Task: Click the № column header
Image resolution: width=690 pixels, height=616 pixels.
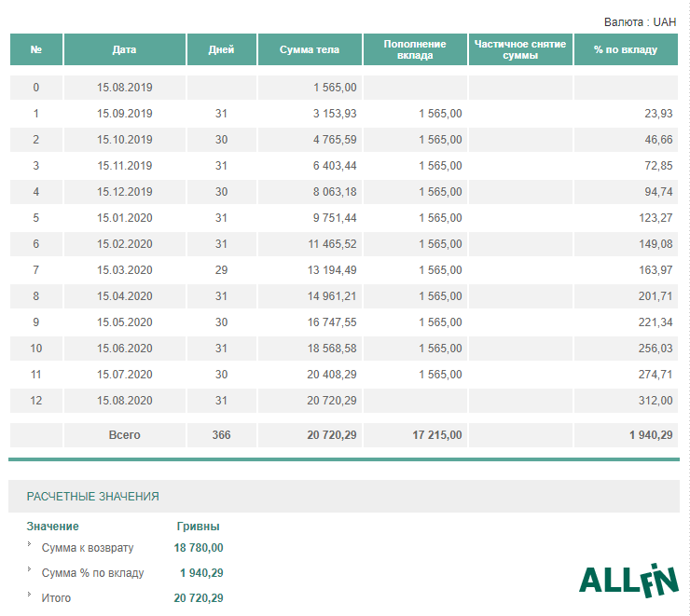Action: 36,49
